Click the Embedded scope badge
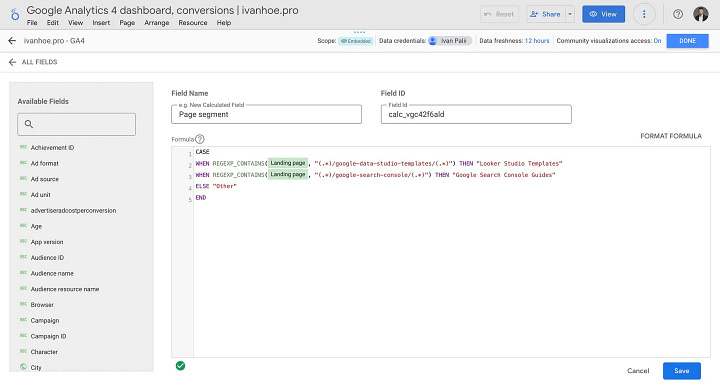The image size is (720, 391). (356, 41)
